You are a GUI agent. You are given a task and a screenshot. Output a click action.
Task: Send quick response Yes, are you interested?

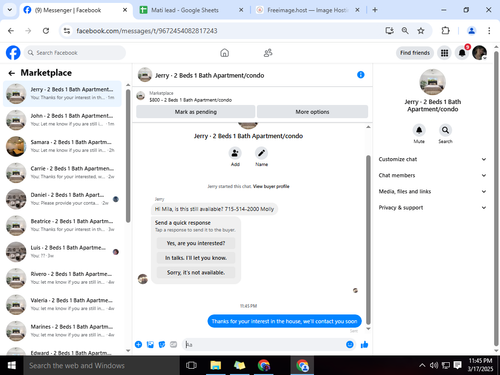coord(196,243)
